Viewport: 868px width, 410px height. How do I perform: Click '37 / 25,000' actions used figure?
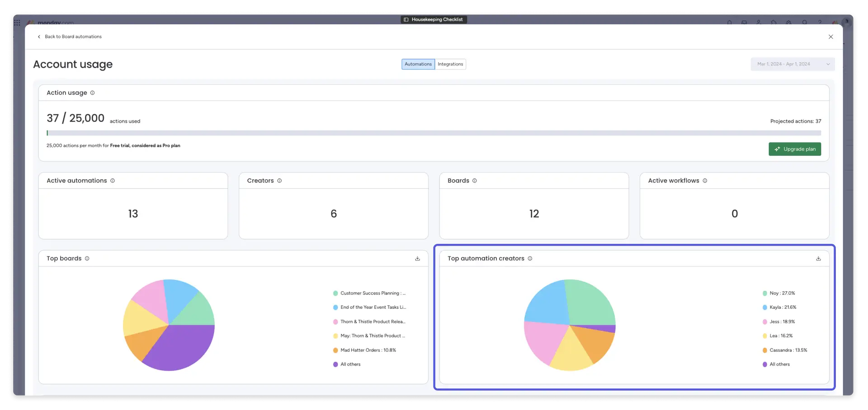click(x=75, y=118)
